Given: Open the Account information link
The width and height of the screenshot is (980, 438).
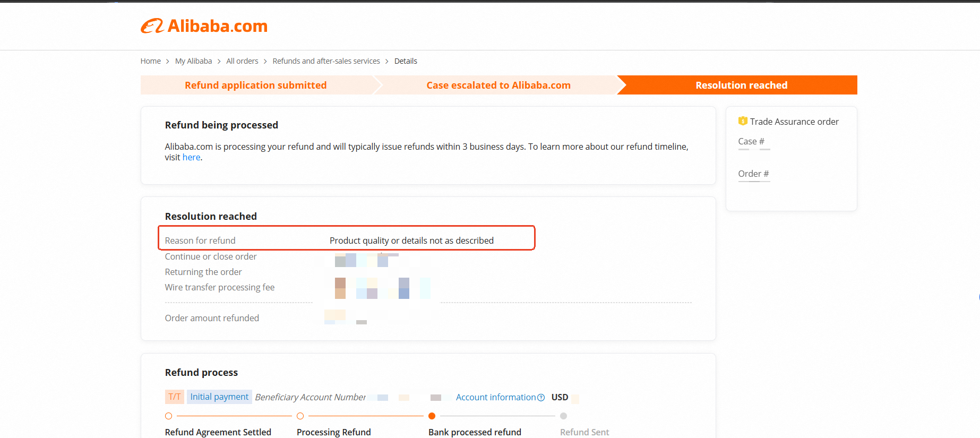Looking at the screenshot, I should coord(496,397).
